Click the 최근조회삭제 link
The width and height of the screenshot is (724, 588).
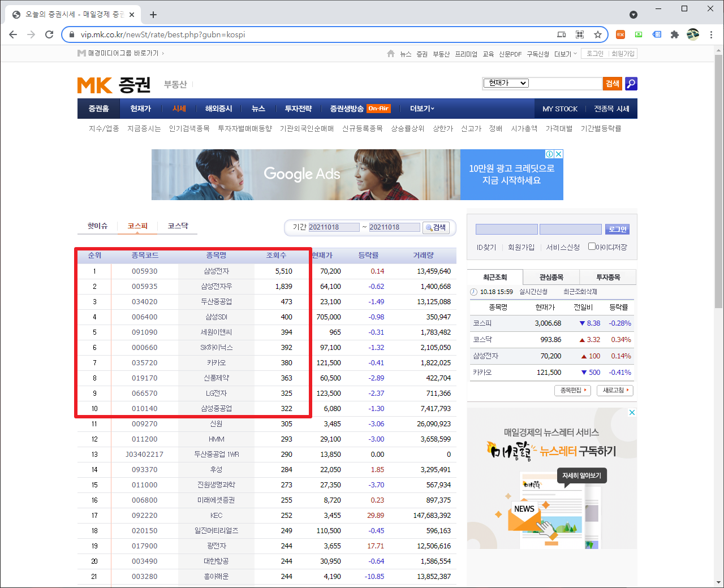click(580, 292)
